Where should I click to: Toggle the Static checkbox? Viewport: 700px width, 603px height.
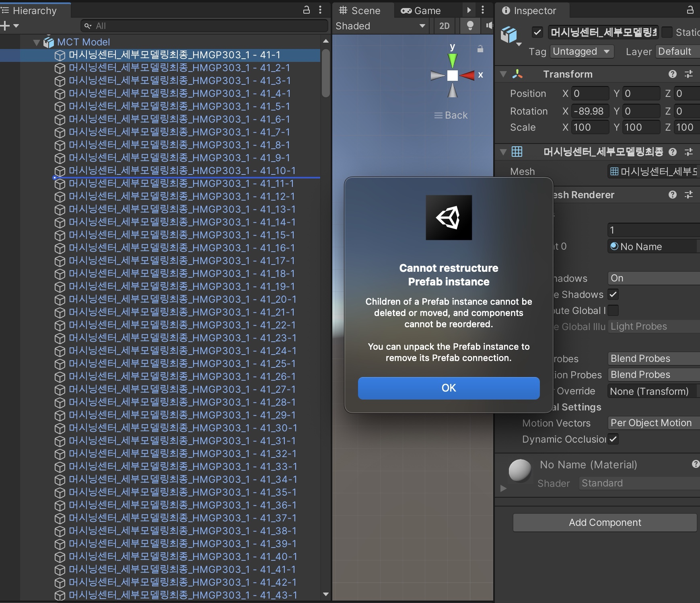click(x=667, y=32)
